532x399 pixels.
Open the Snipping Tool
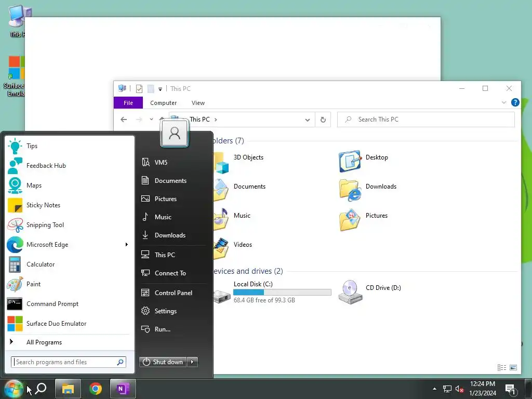[x=70, y=224]
